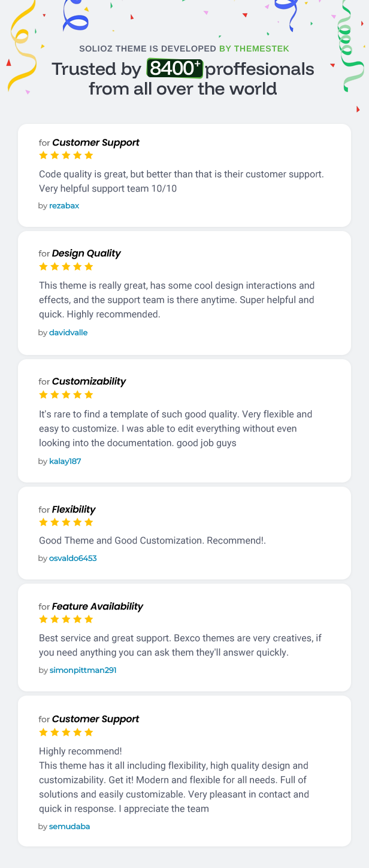This screenshot has height=868, width=369.
Task: Click the semudaba username
Action: point(69,826)
